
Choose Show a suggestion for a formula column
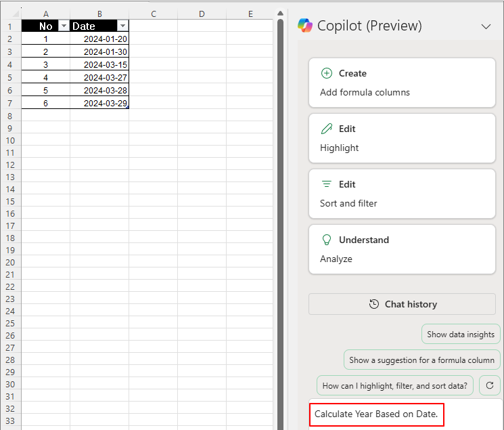pyautogui.click(x=421, y=360)
